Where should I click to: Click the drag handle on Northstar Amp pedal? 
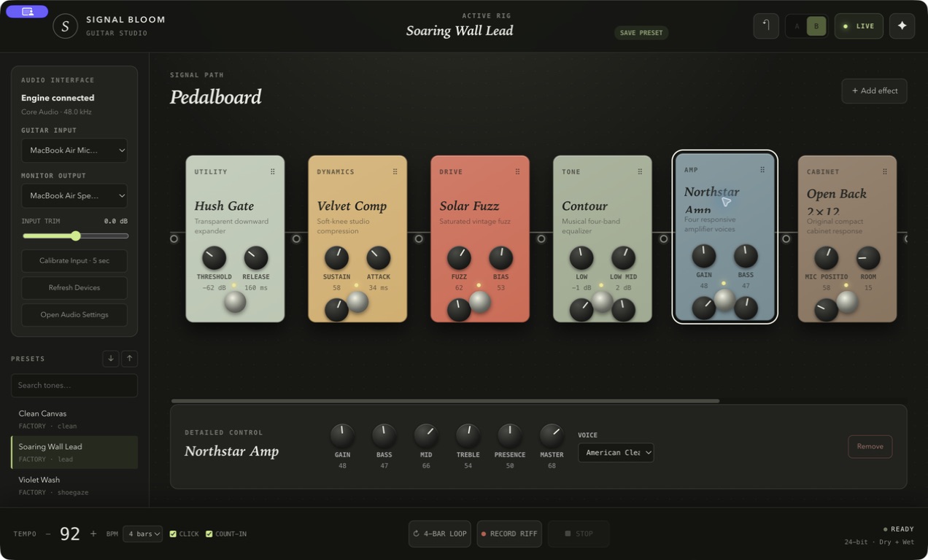(x=762, y=170)
